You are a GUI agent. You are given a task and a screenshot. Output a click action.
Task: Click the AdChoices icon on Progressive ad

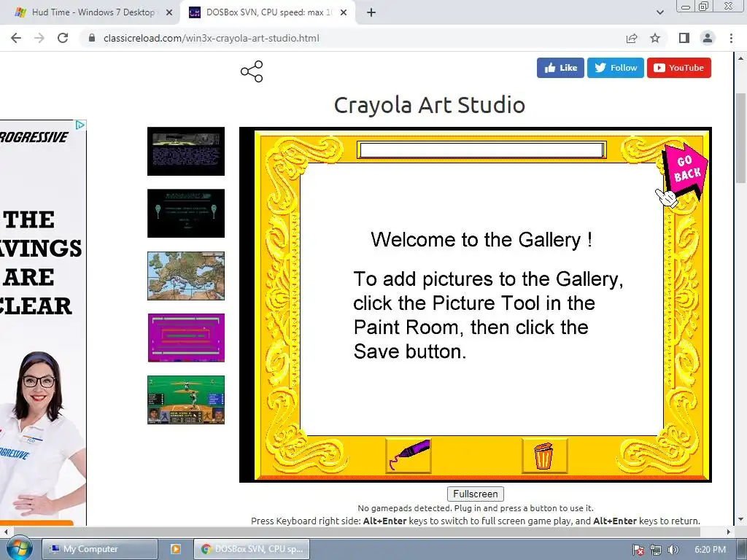pyautogui.click(x=80, y=125)
